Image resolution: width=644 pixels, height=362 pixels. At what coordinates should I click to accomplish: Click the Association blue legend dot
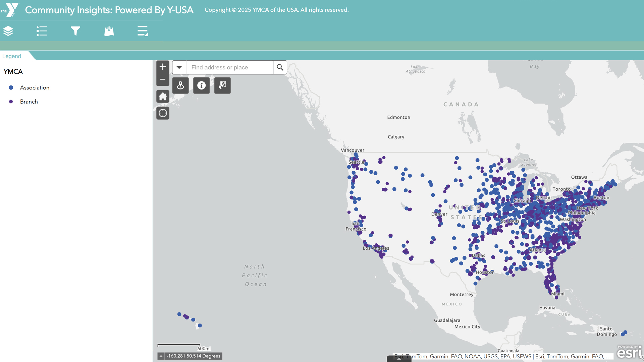tap(11, 87)
